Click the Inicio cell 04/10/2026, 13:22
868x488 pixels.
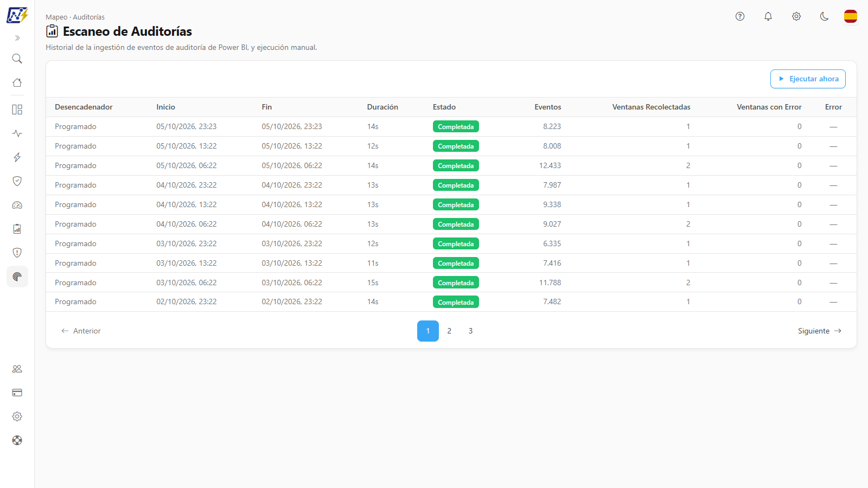pyautogui.click(x=187, y=204)
